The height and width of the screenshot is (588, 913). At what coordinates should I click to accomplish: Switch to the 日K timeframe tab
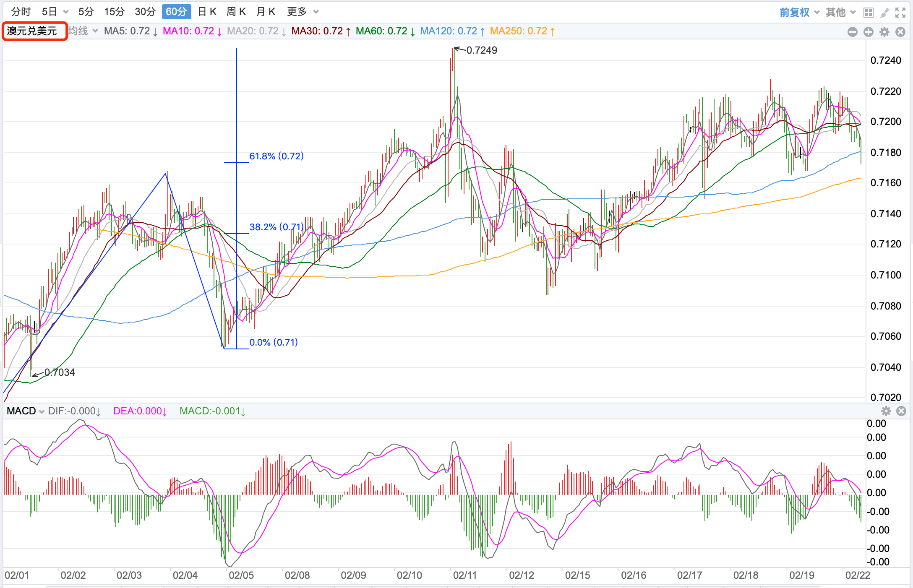click(x=207, y=12)
